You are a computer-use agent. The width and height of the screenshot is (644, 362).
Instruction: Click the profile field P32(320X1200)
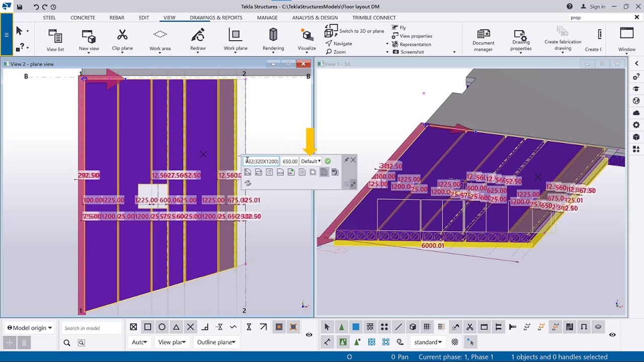coord(261,161)
